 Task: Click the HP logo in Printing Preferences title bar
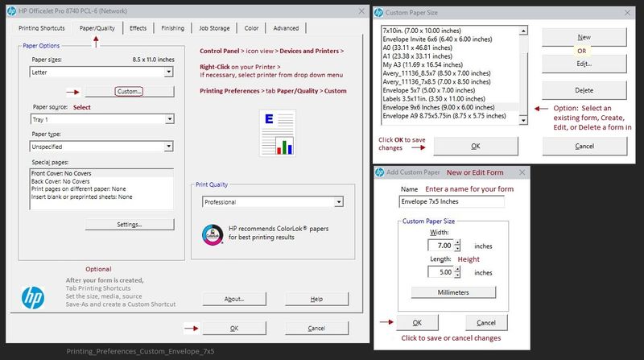pyautogui.click(x=11, y=11)
